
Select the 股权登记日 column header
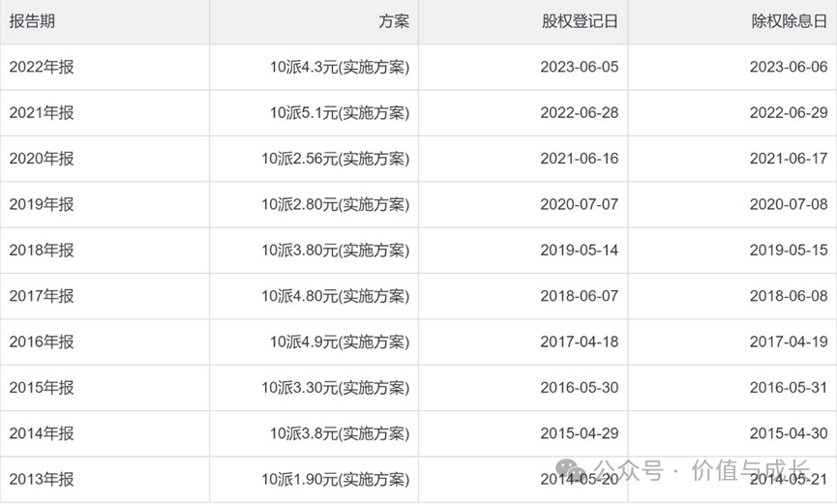(x=580, y=21)
